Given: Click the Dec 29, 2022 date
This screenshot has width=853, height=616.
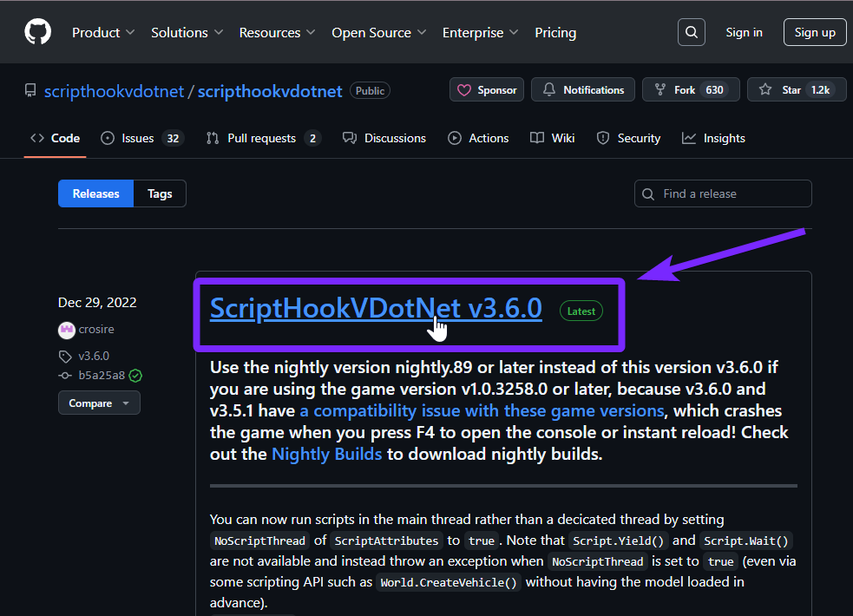Looking at the screenshot, I should [97, 302].
